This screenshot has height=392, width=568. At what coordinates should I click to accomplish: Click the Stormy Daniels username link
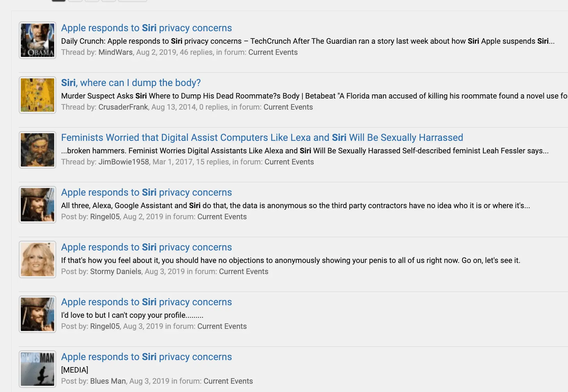116,272
